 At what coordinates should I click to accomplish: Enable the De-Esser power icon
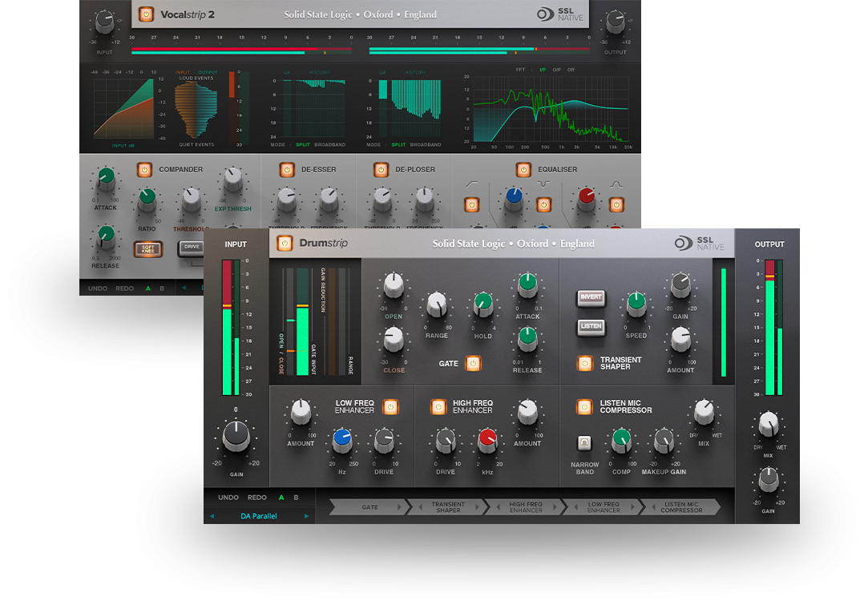[x=287, y=169]
